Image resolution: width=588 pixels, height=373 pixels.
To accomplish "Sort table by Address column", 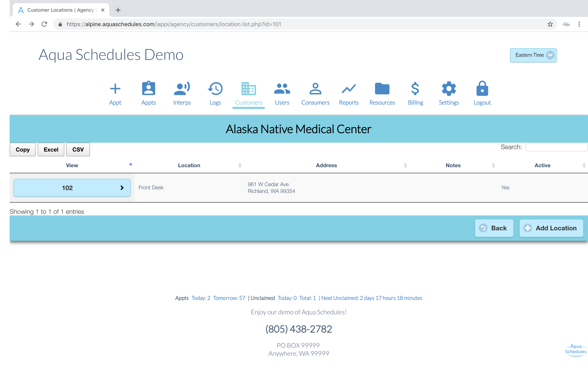I will click(326, 165).
